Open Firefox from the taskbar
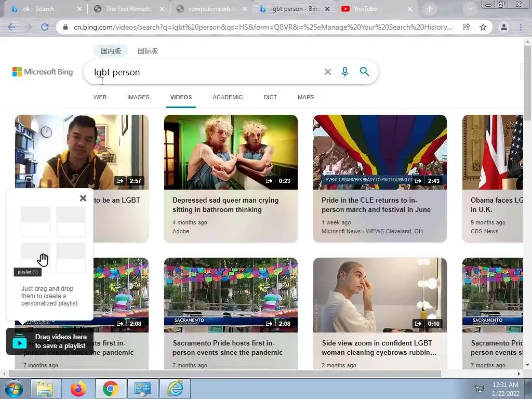Image resolution: width=532 pixels, height=399 pixels. coord(78,389)
